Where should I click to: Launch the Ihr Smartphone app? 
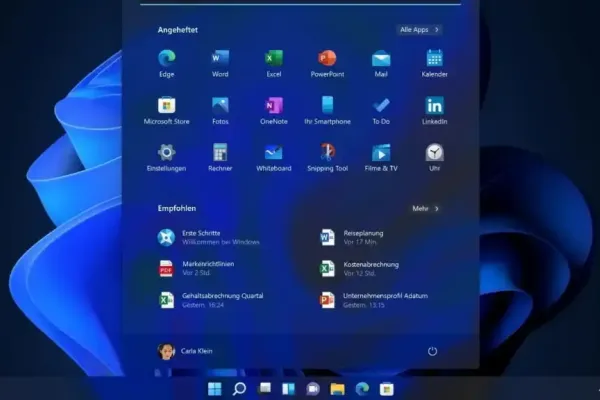[327, 111]
